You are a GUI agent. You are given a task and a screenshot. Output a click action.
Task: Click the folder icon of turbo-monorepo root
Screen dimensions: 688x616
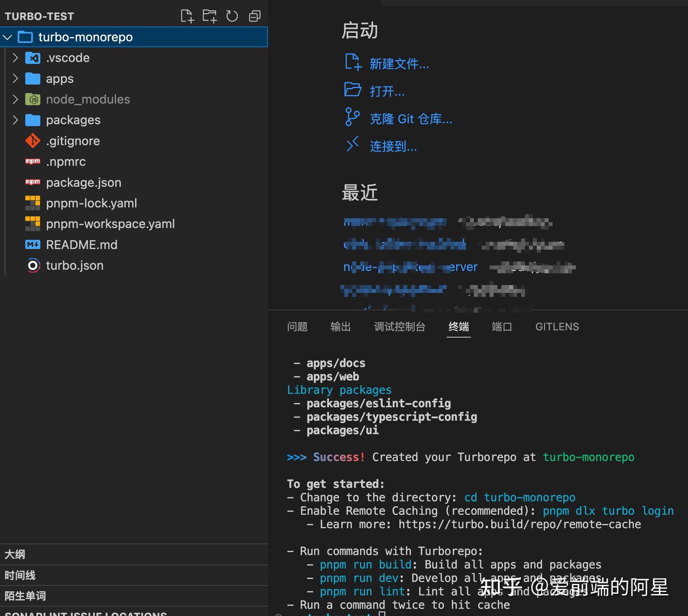click(25, 37)
